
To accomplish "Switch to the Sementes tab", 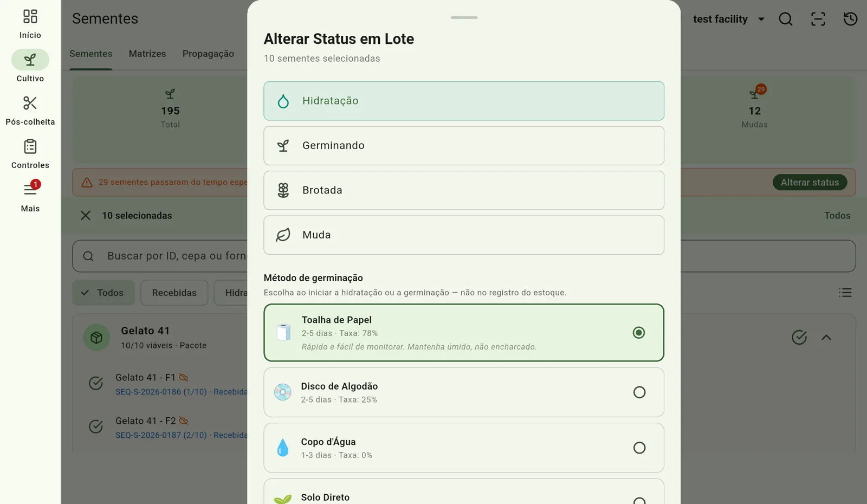I will 90,54.
